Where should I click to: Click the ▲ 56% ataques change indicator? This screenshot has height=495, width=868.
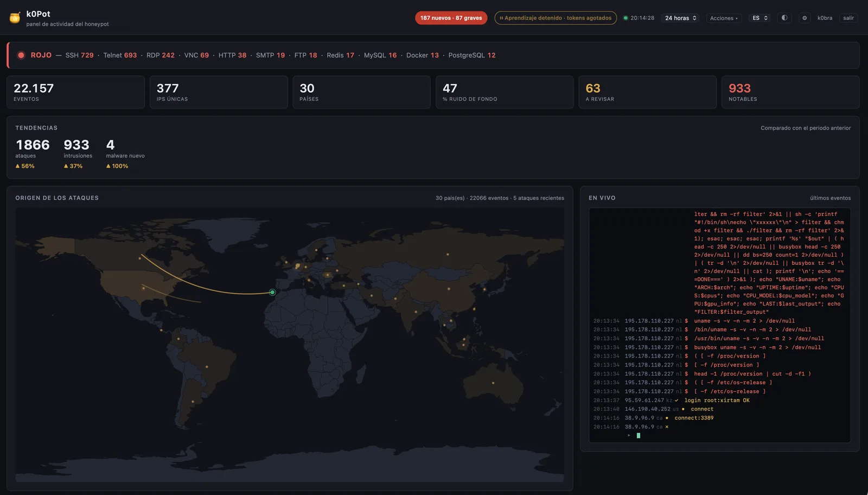[x=25, y=166]
